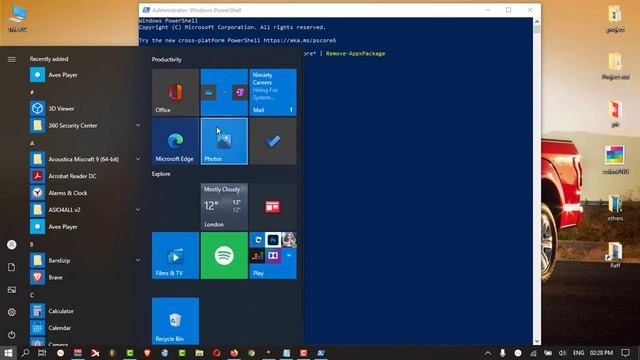Expand the 360 Security Center folder

(x=138, y=125)
